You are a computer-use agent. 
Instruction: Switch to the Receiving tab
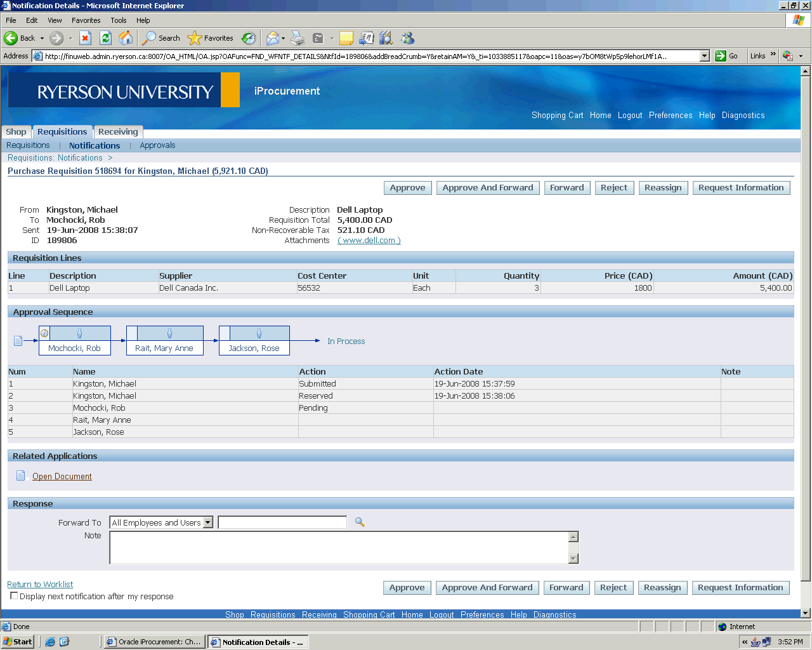(x=118, y=132)
